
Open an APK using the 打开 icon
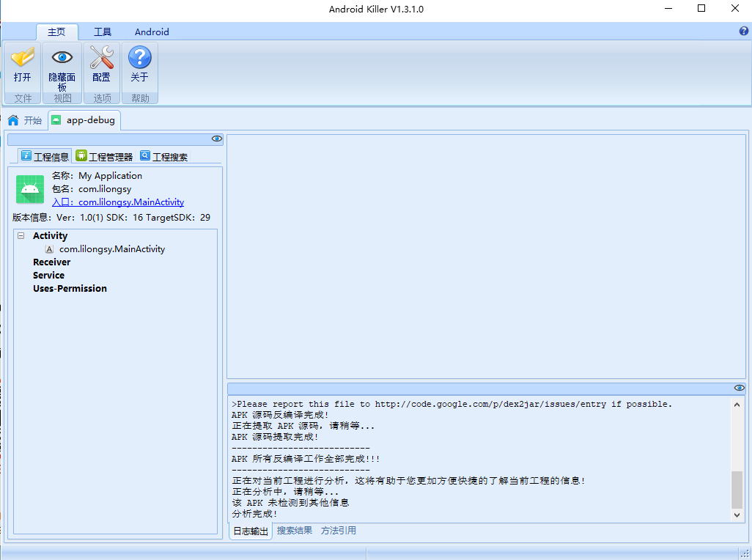(23, 56)
